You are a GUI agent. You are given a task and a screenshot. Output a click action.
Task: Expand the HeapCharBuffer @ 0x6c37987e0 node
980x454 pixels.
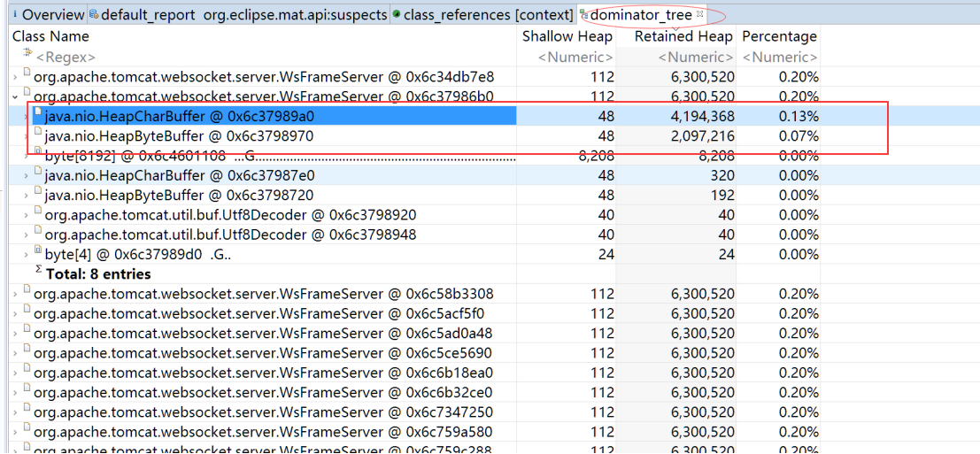pos(26,175)
